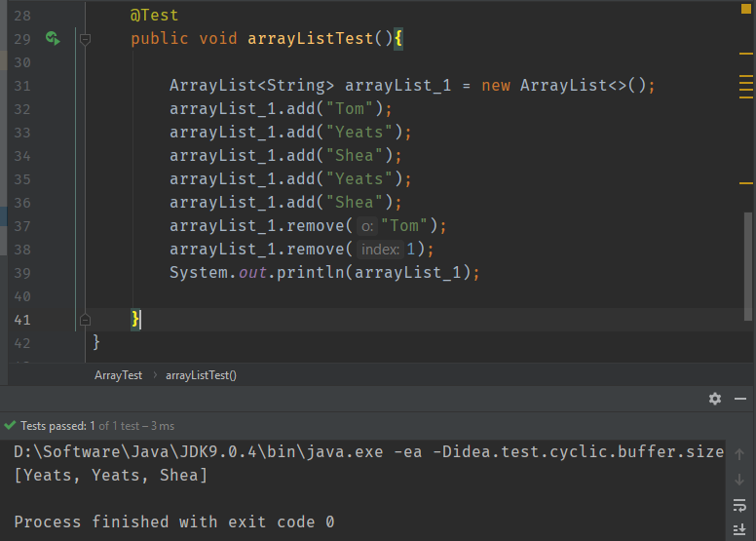Click the down arrow in the console toolbar
This screenshot has height=541, width=756.
(x=739, y=480)
